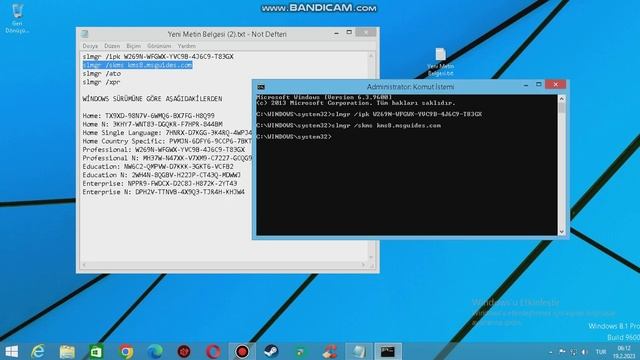The width and height of the screenshot is (640, 360).
Task: Open Düzen menu in Notepad
Action: 112,46
